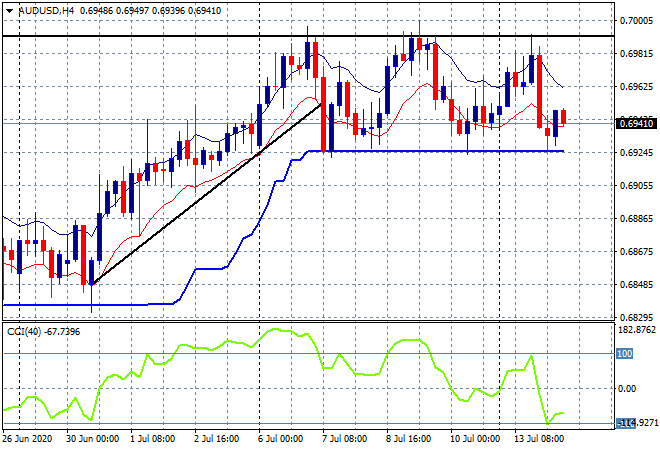The width and height of the screenshot is (660, 450).
Task: Click the 0.69625 price scale label
Action: (637, 86)
